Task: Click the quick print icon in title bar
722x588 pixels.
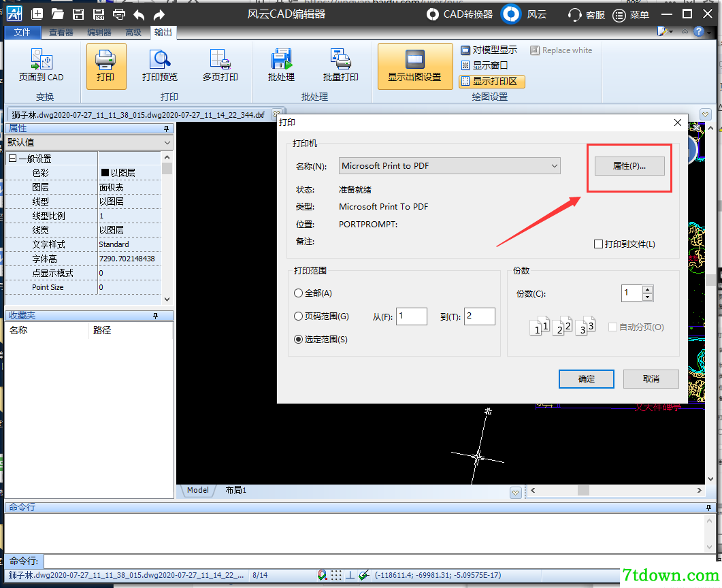Action: click(x=119, y=14)
